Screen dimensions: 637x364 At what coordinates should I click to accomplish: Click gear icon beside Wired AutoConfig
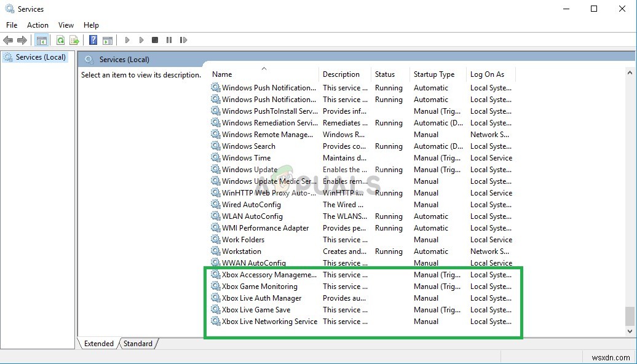(x=215, y=204)
